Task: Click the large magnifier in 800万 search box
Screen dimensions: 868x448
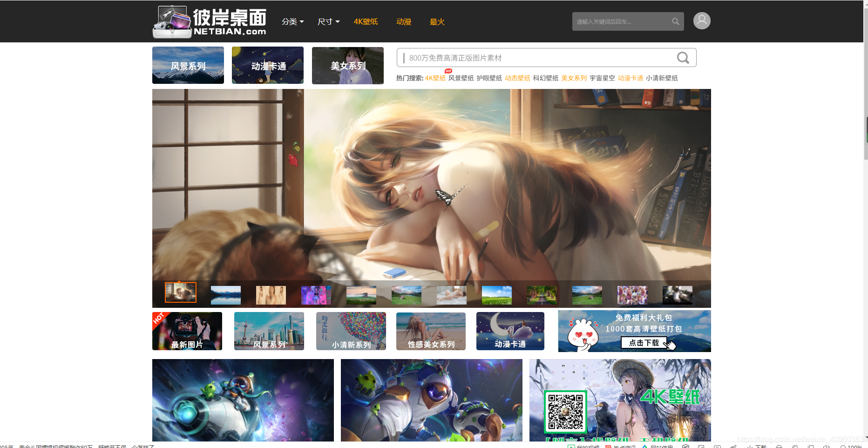Action: coord(683,58)
